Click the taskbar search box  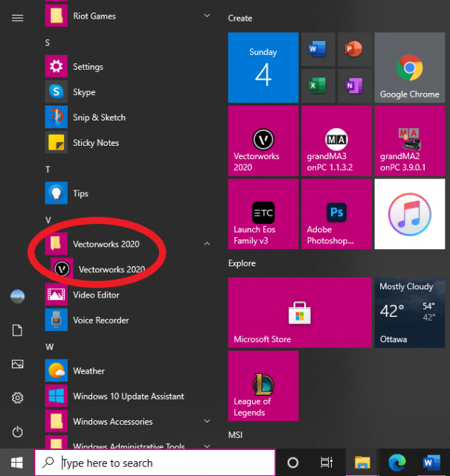(x=155, y=463)
